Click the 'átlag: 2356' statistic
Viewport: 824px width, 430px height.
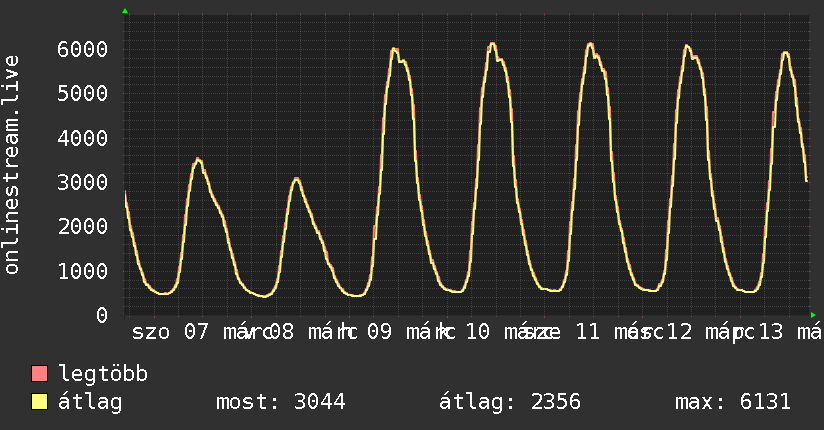(x=510, y=403)
